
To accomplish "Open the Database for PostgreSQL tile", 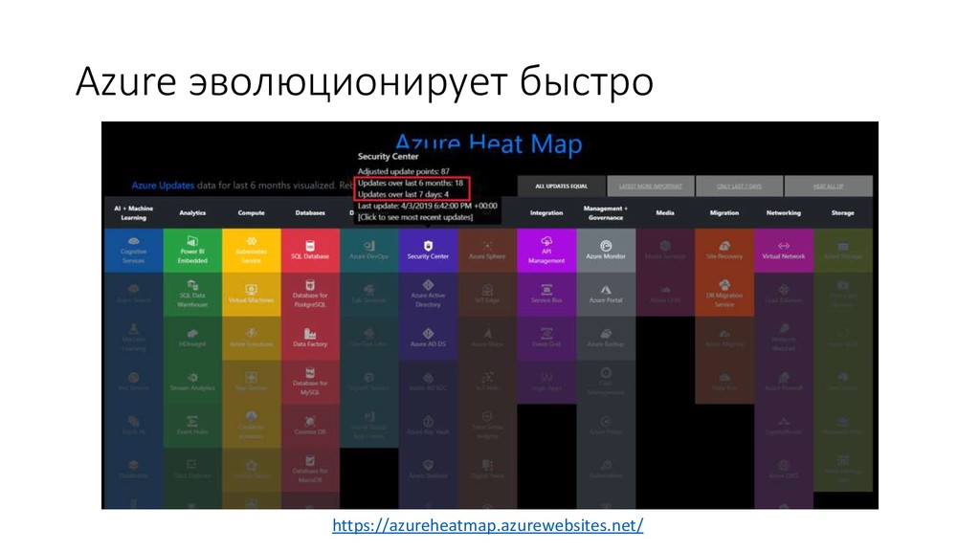I will pos(310,295).
